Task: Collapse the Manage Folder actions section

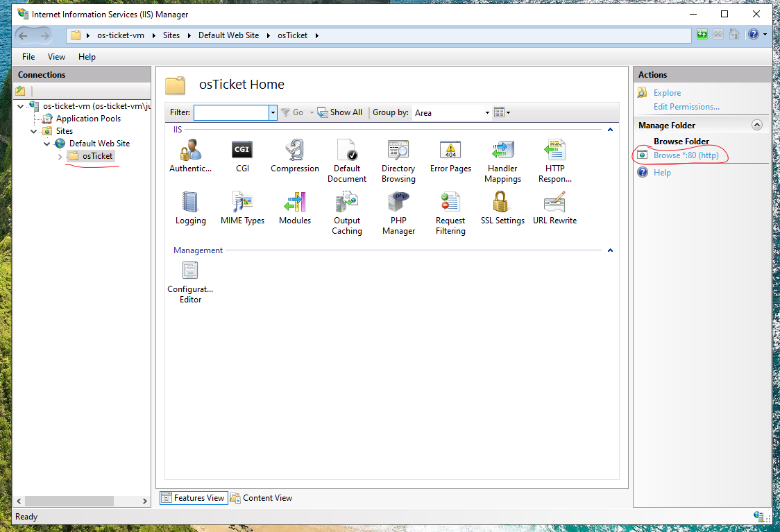Action: click(x=756, y=125)
